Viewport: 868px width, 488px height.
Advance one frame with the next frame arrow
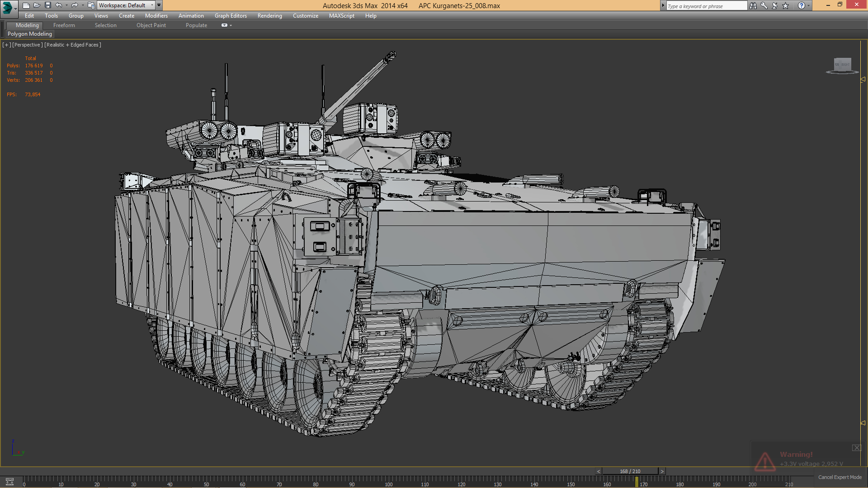[662, 471]
